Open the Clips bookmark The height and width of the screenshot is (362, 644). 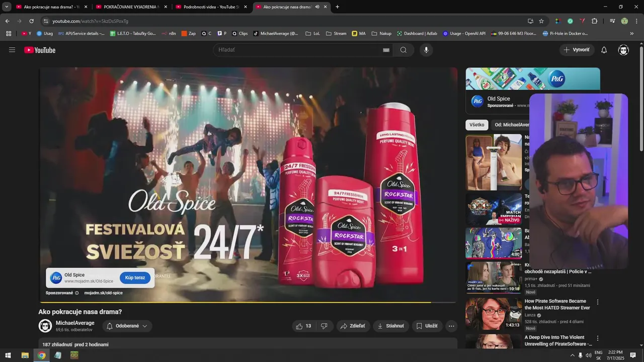[x=239, y=34]
